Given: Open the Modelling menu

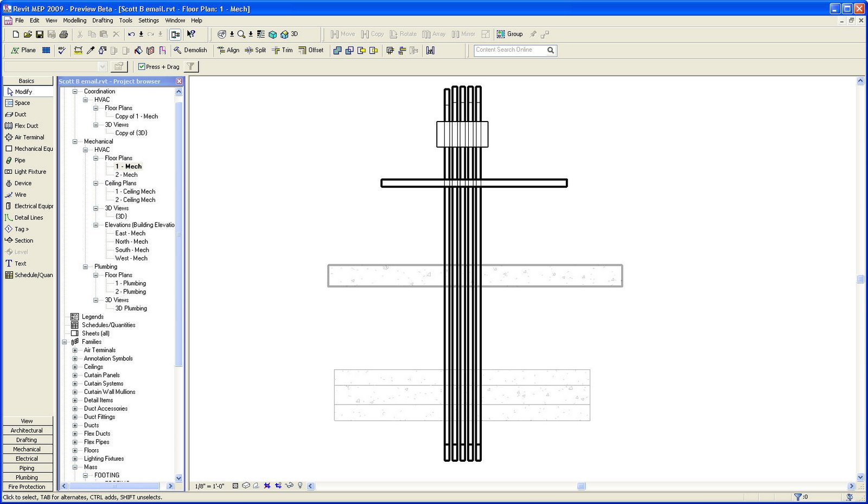Looking at the screenshot, I should 75,21.
